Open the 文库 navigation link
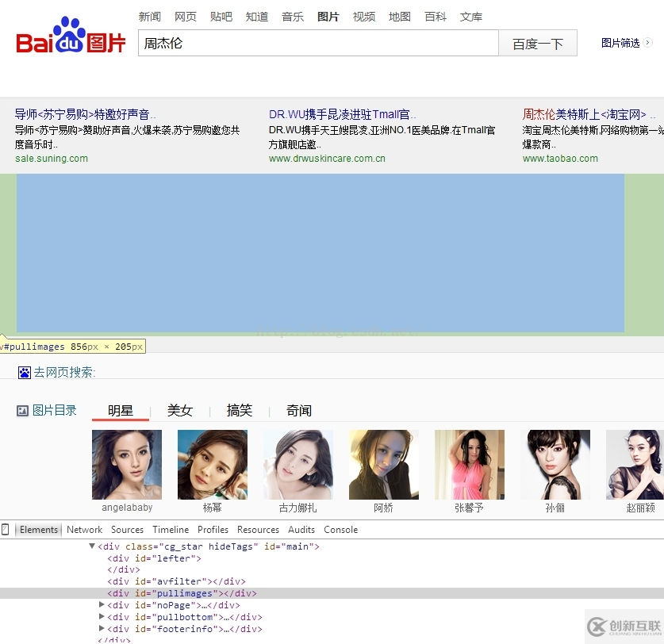The image size is (664, 644). coord(471,17)
